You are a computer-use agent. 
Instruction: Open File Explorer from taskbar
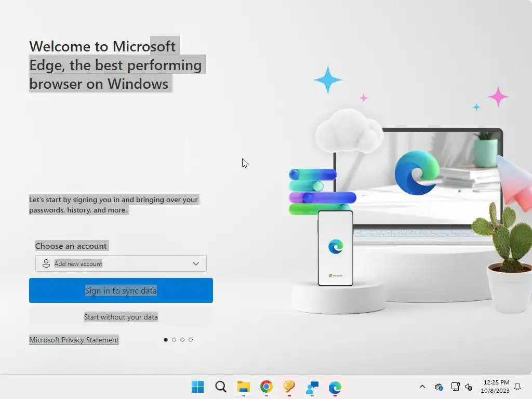pyautogui.click(x=244, y=387)
